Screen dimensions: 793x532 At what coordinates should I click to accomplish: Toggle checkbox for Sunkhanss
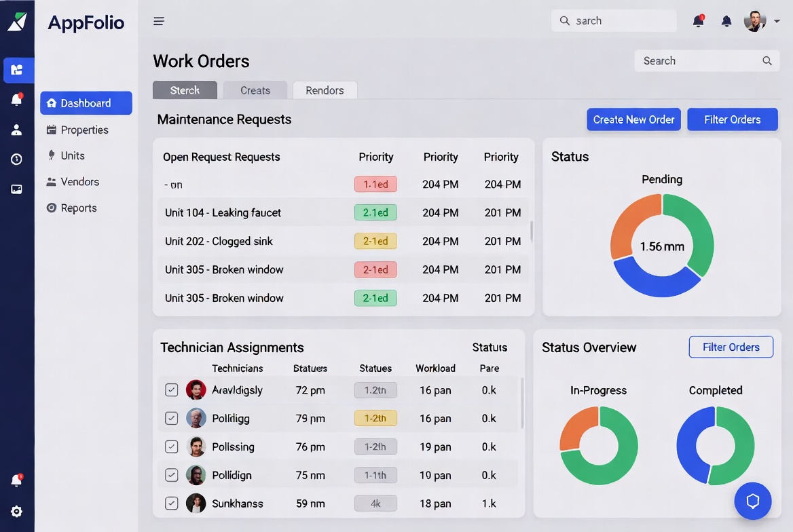[172, 503]
